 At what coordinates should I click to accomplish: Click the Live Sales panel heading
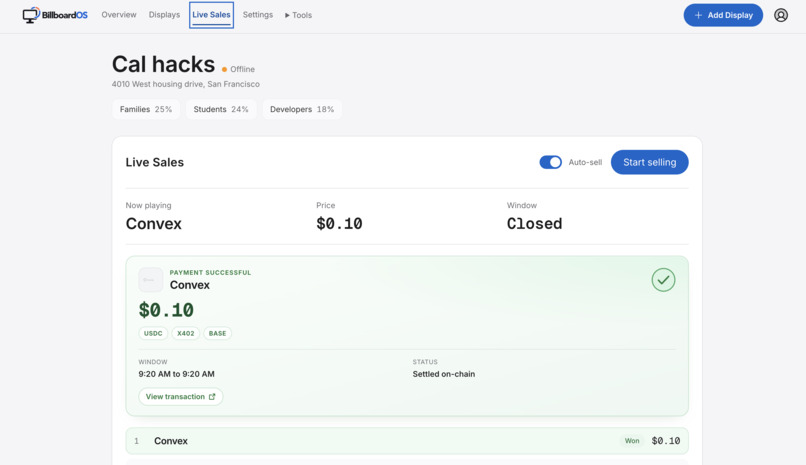155,162
